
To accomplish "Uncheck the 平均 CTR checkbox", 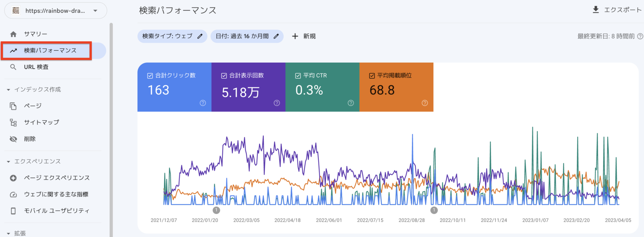I will point(298,76).
